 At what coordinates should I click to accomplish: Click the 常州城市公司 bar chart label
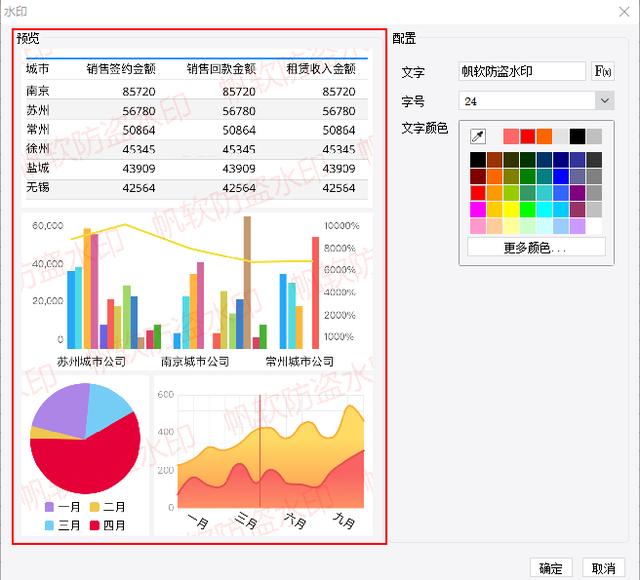point(299,361)
